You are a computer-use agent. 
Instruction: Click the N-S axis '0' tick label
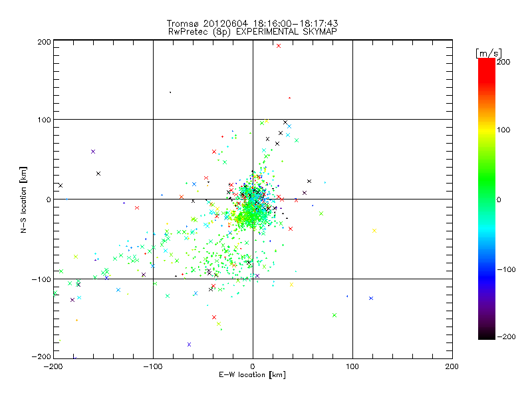coord(49,199)
